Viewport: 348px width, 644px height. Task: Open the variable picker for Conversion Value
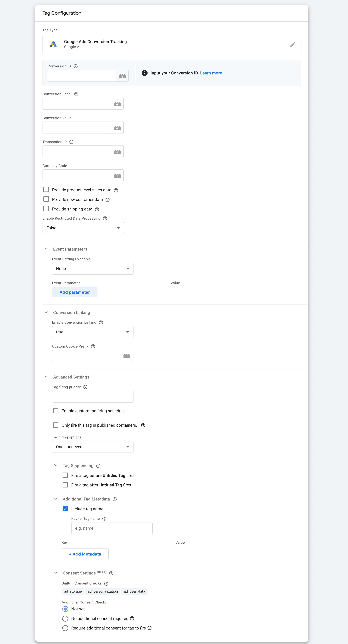coord(117,128)
